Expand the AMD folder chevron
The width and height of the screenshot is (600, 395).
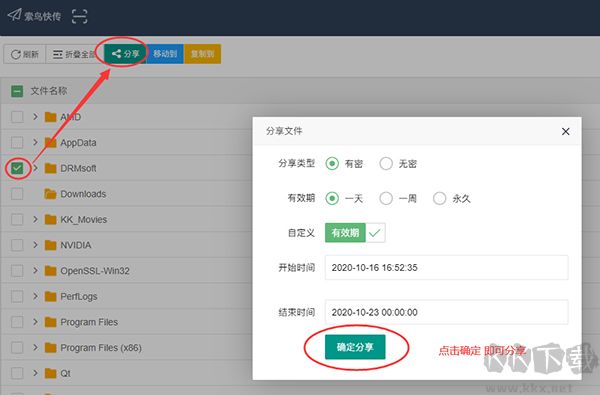coord(35,116)
